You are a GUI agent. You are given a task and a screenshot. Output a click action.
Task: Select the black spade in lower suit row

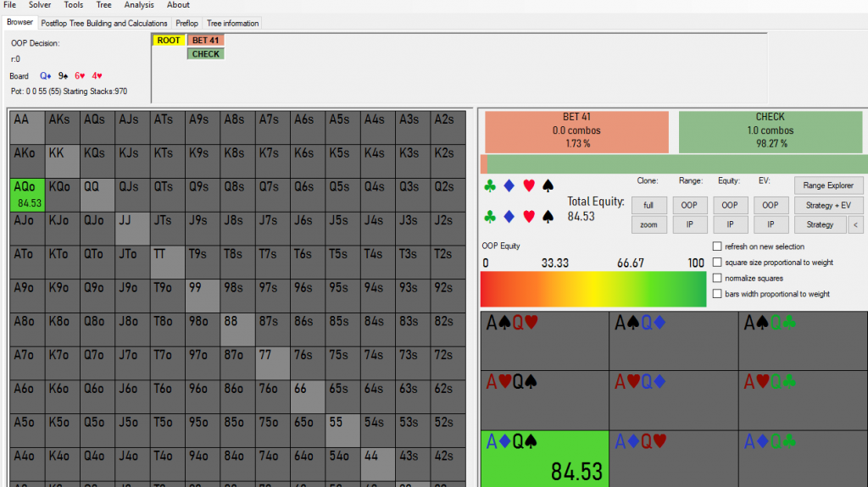coord(548,216)
